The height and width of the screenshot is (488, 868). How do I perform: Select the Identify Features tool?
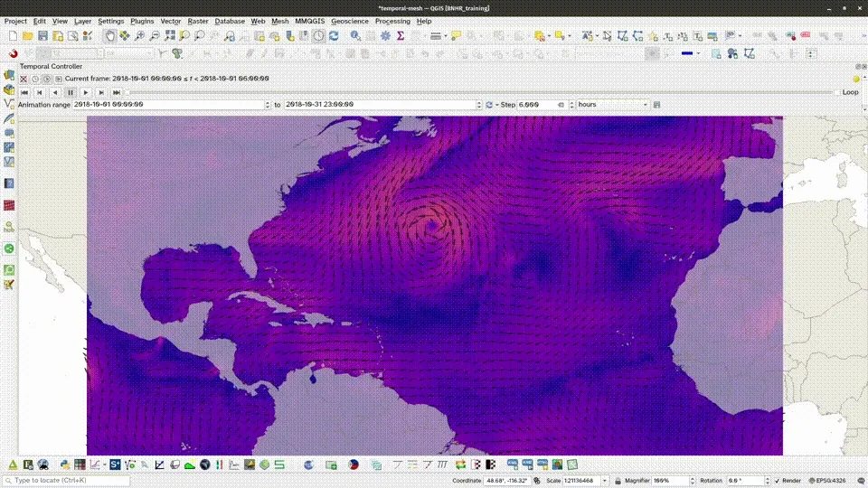pyautogui.click(x=355, y=36)
